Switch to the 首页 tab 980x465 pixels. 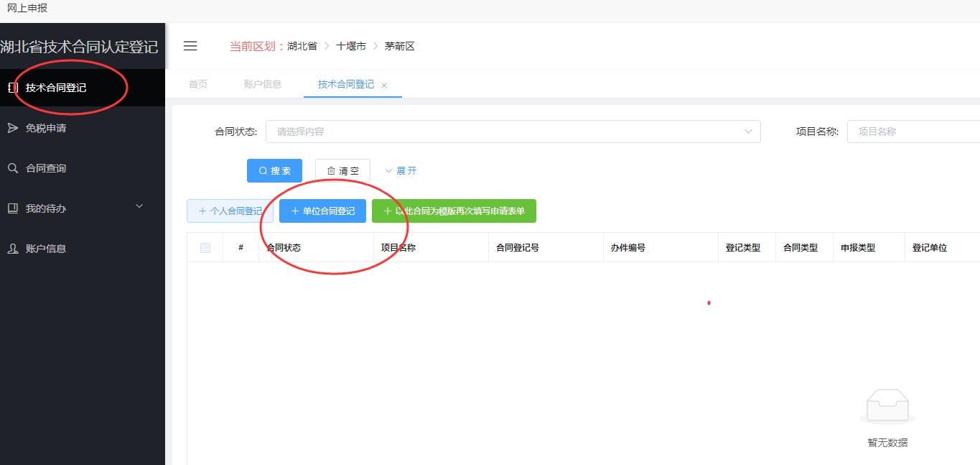click(x=198, y=84)
